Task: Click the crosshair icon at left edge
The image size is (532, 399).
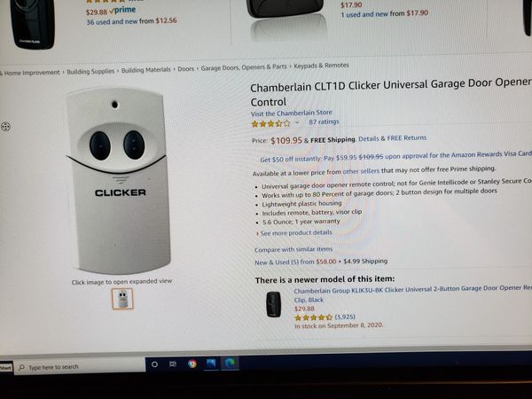Action: [5, 127]
